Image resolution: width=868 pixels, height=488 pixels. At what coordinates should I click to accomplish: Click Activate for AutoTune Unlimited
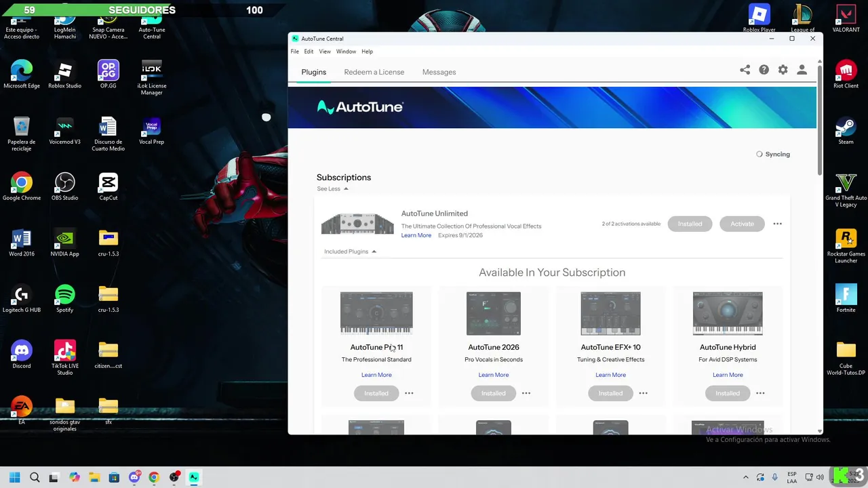(742, 224)
